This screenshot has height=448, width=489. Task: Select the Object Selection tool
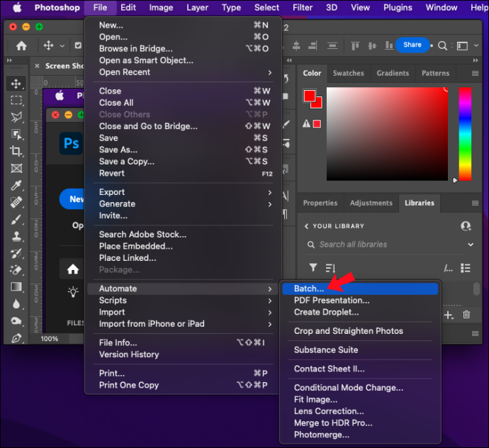coord(16,135)
